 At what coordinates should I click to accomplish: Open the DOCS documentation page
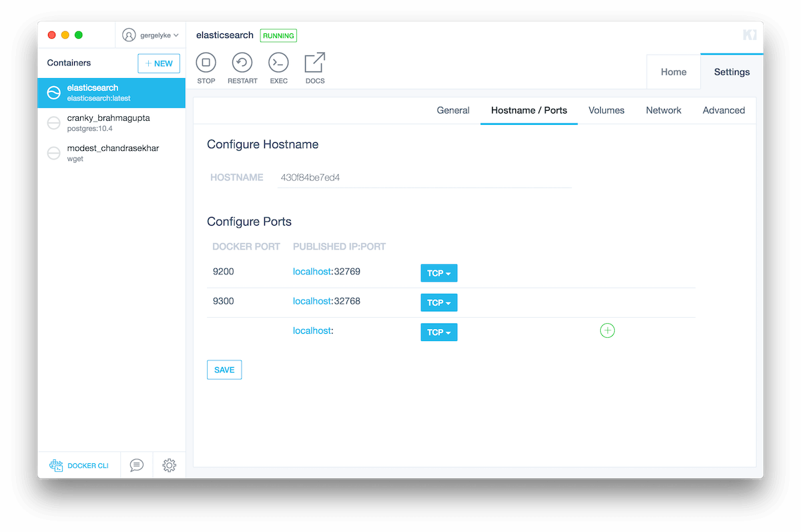click(314, 67)
